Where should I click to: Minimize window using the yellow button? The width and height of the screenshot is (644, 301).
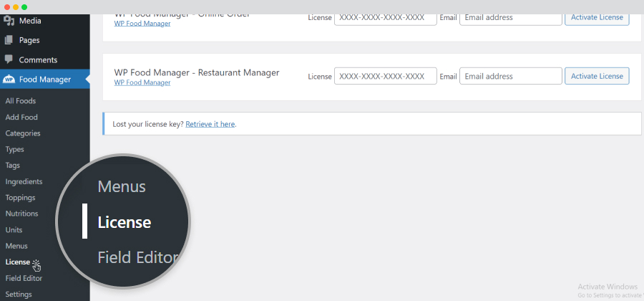pos(16,7)
